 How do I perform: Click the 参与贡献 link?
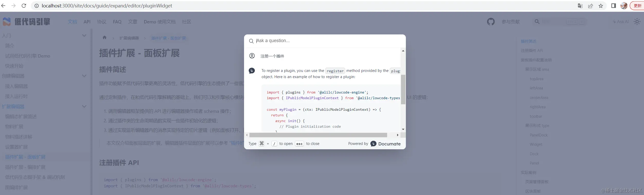[511, 22]
